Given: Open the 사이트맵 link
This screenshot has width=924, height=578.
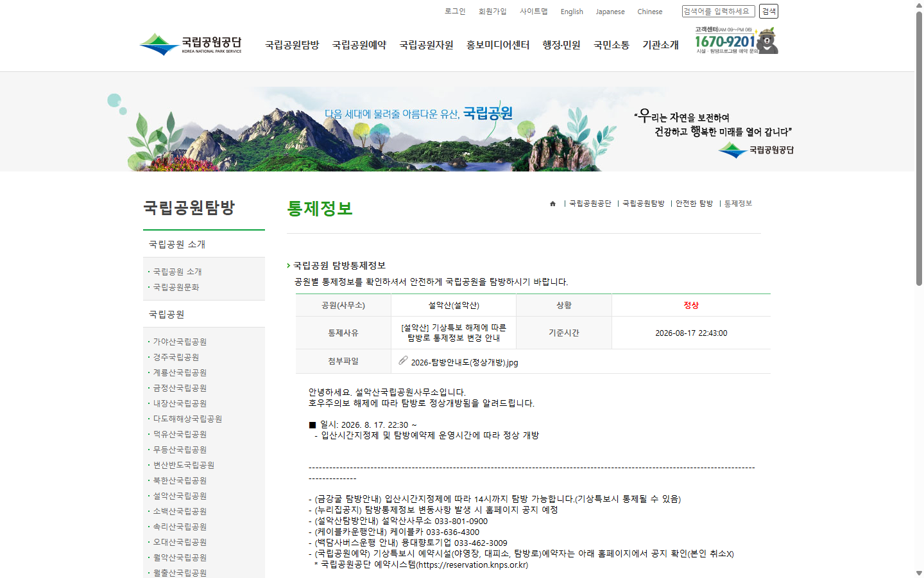Looking at the screenshot, I should 534,12.
